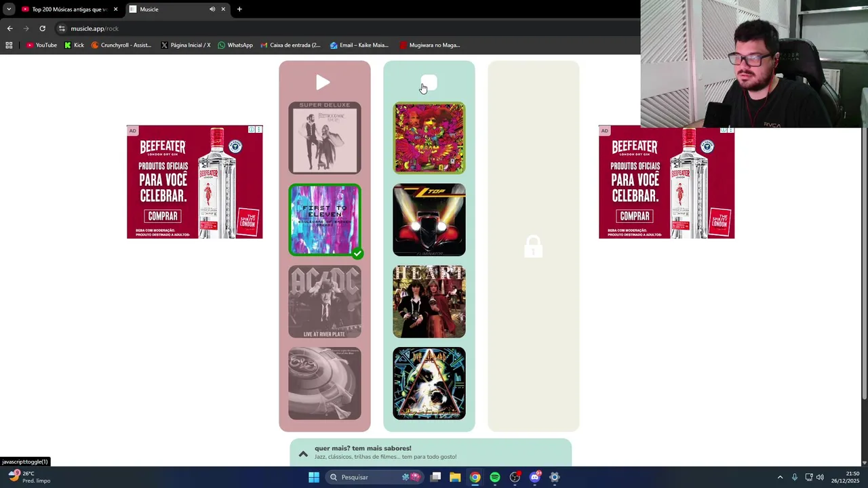
Task: Open Task View on the taskbar
Action: tap(436, 477)
